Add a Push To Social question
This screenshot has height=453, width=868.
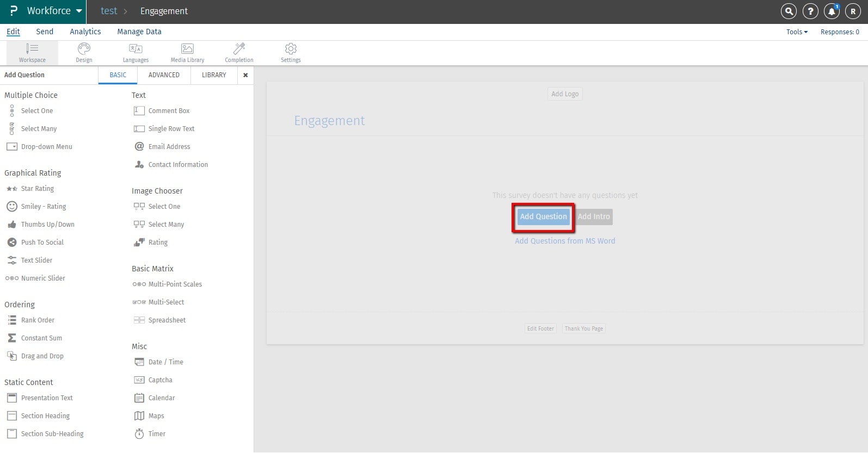(x=35, y=243)
